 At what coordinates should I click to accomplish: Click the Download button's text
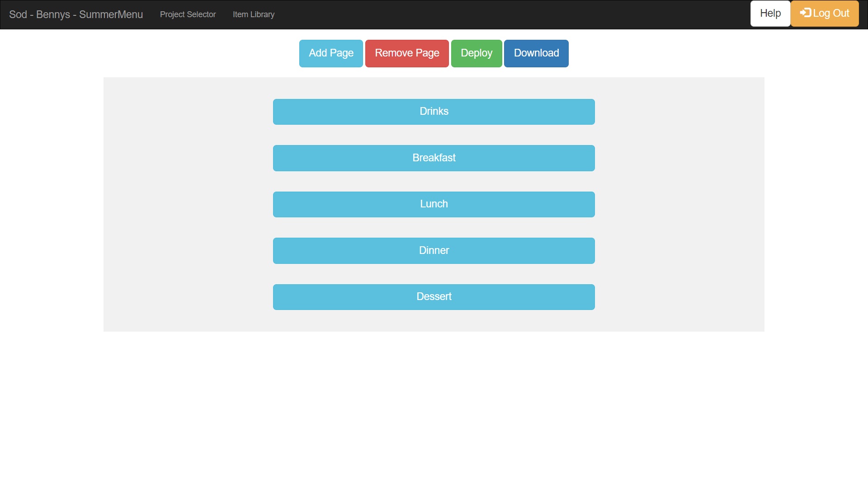(536, 53)
